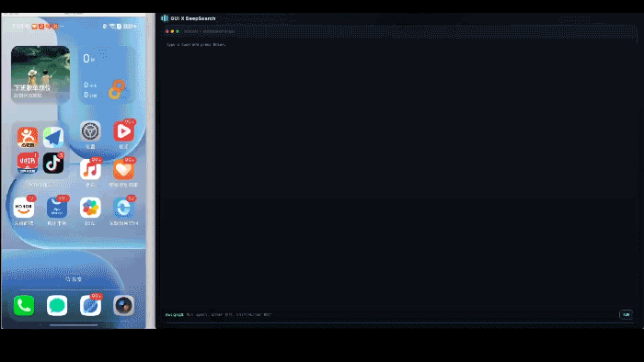Open the Settings gear app
This screenshot has width=644, height=362.
[90, 131]
